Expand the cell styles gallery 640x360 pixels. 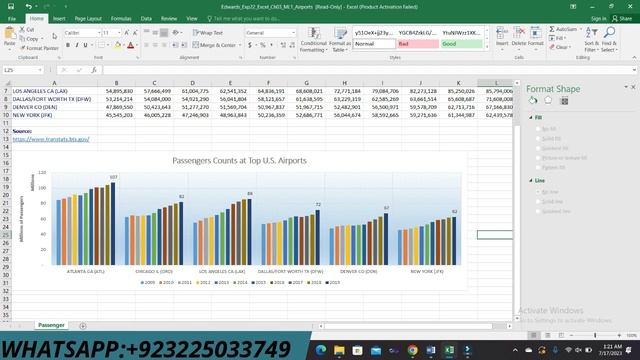(487, 47)
